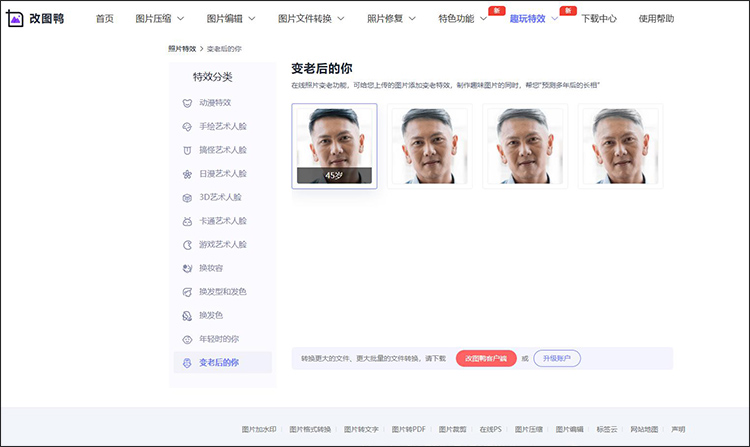Click the 改图鸭 logo icon
The image size is (750, 447).
click(16, 18)
